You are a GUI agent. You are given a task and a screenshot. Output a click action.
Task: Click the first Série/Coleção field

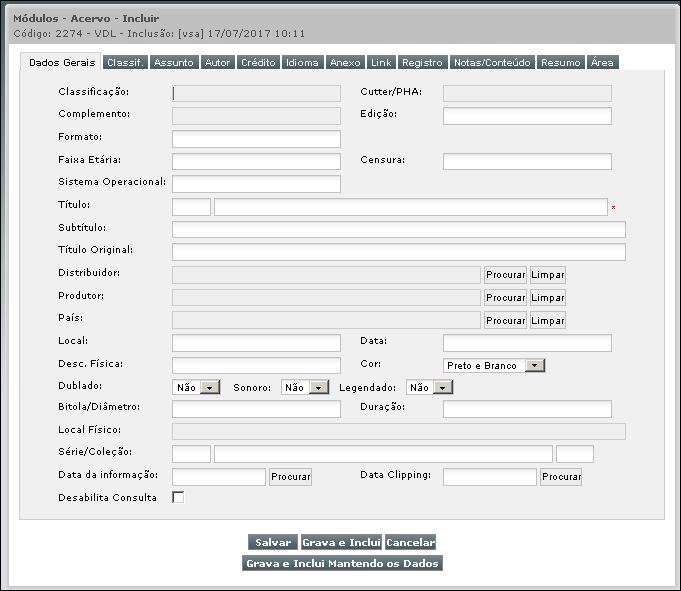[191, 454]
